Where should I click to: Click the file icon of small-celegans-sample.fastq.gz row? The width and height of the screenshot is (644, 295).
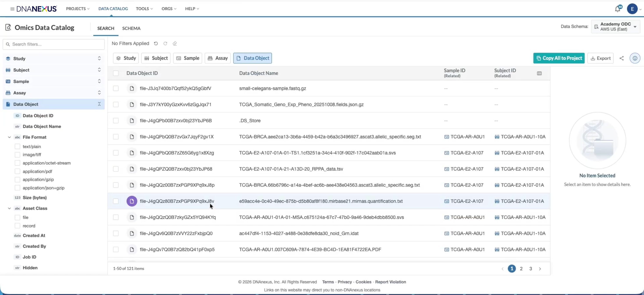(x=132, y=89)
